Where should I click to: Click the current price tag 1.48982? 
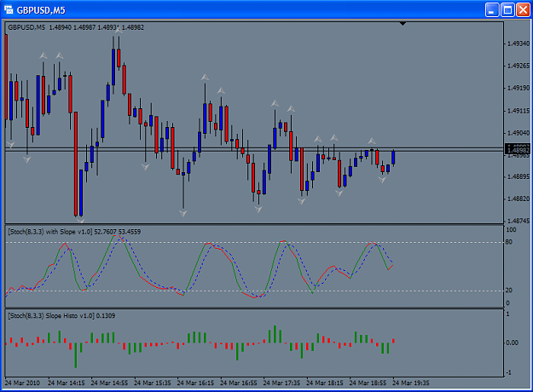tap(518, 150)
